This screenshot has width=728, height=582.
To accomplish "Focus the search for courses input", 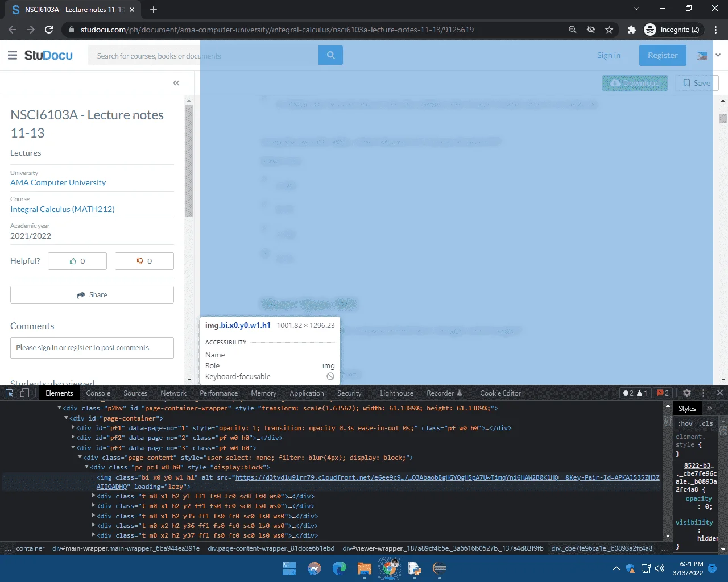I will point(203,56).
